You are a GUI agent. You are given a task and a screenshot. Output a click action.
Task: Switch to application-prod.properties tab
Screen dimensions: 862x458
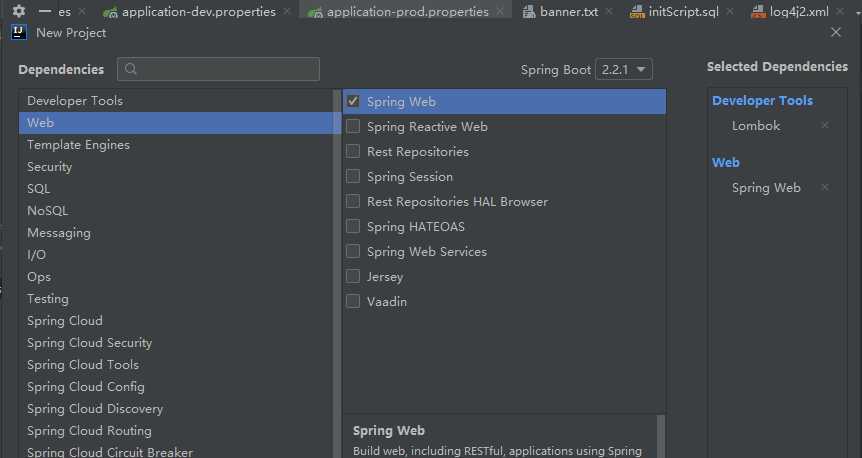[407, 12]
